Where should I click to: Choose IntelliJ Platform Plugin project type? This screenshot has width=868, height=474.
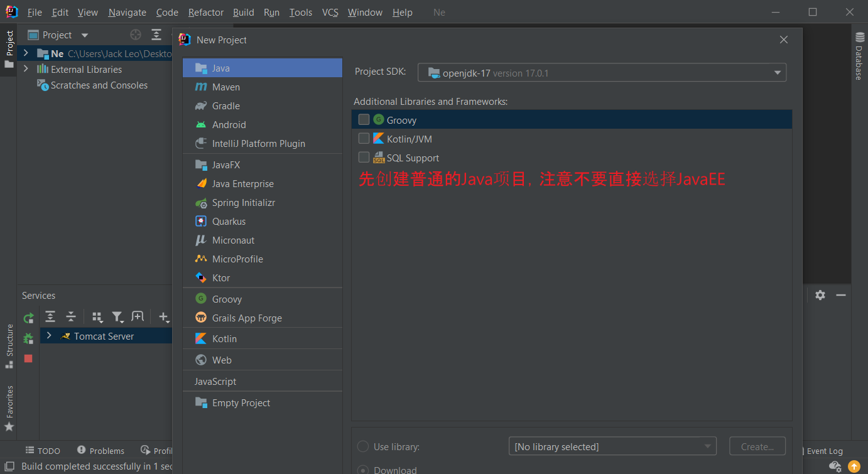pyautogui.click(x=263, y=143)
